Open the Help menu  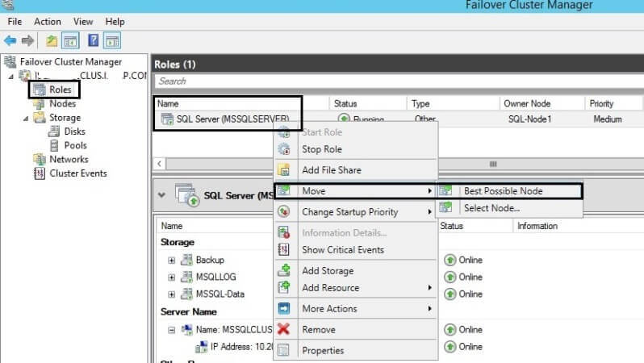(x=115, y=21)
